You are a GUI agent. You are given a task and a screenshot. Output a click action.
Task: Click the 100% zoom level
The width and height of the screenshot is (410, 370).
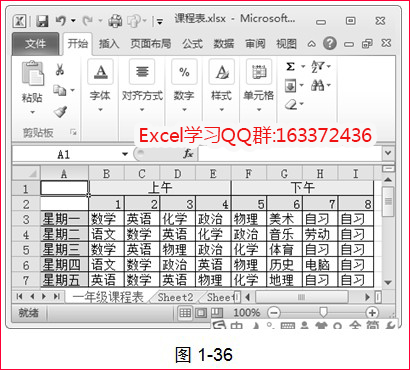pyautogui.click(x=247, y=313)
